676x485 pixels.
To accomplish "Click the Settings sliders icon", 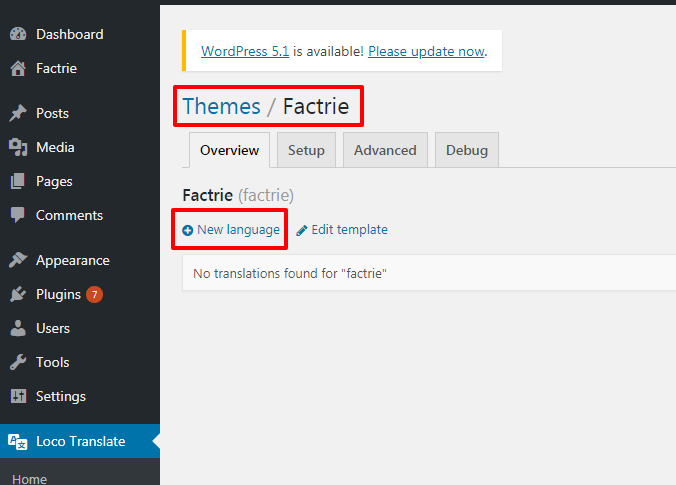I will click(x=17, y=396).
